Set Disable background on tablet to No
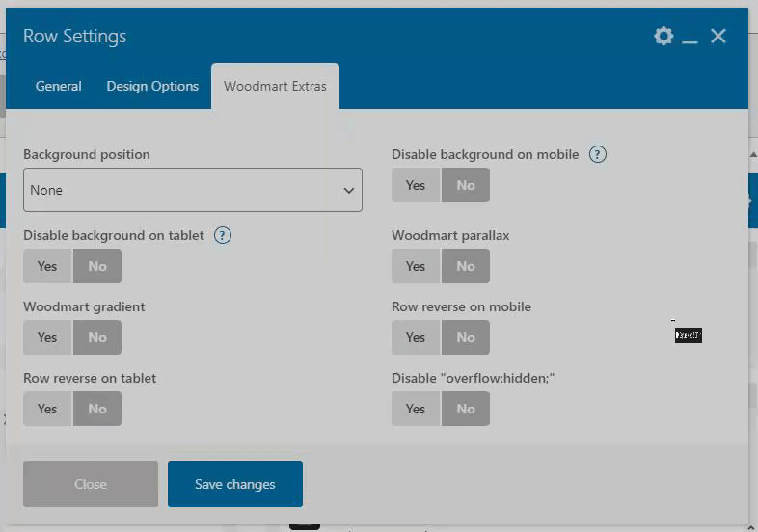Screen dimensions: 758x532 pyautogui.click(x=97, y=266)
